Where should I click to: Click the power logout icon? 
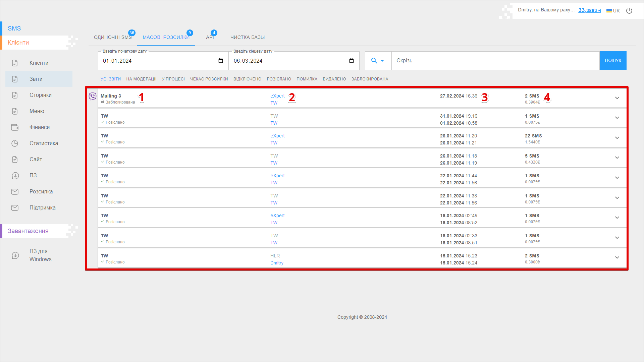click(629, 11)
